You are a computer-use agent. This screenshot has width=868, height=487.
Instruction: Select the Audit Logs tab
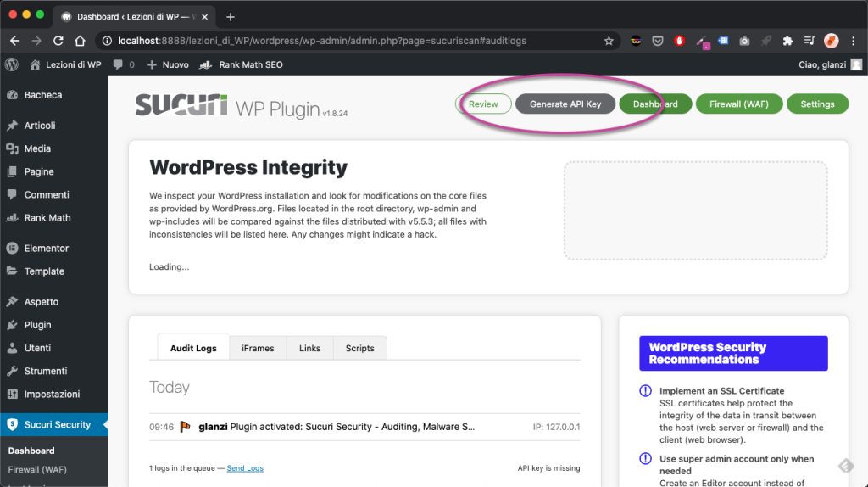pos(193,348)
